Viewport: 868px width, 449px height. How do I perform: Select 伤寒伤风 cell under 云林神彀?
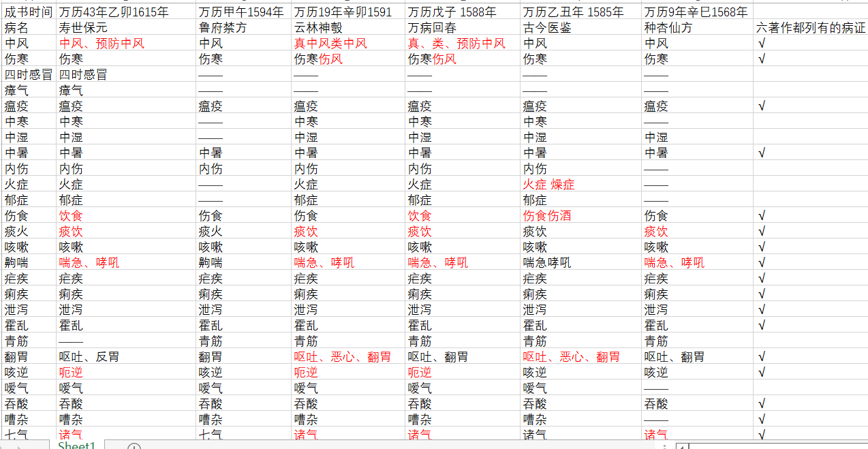[349, 59]
